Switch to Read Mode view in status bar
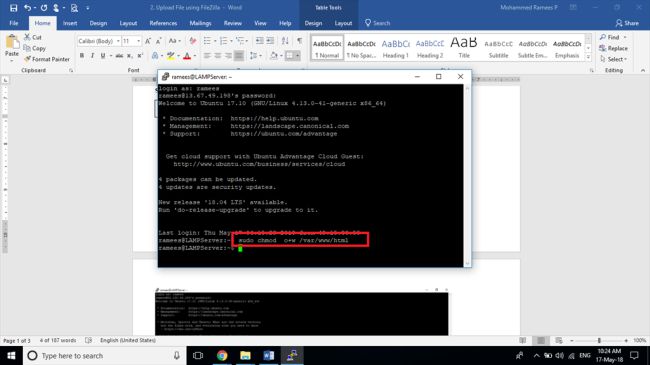Screen dimensions: 650x365 (x=523, y=341)
